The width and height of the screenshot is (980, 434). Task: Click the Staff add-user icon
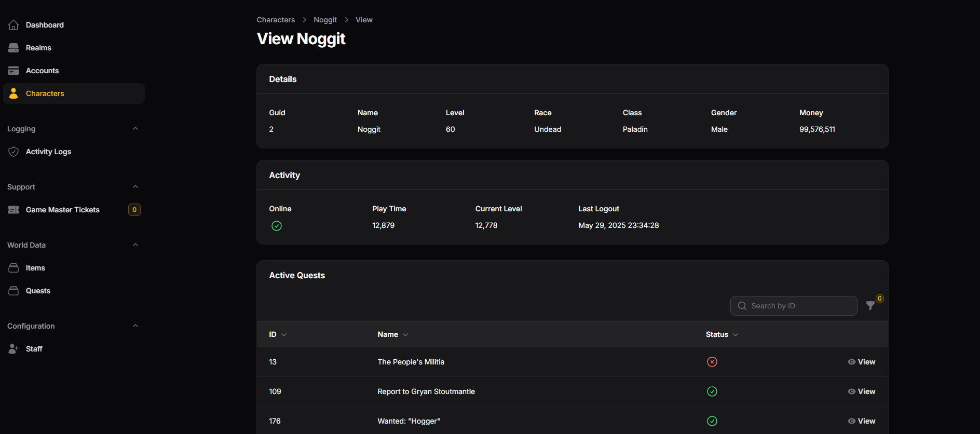(x=13, y=349)
